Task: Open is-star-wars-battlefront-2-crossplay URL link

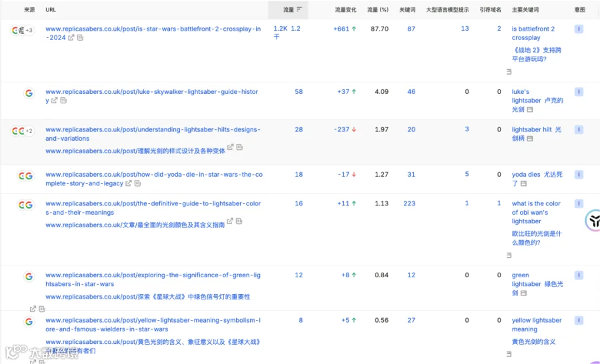Action: pos(153,33)
